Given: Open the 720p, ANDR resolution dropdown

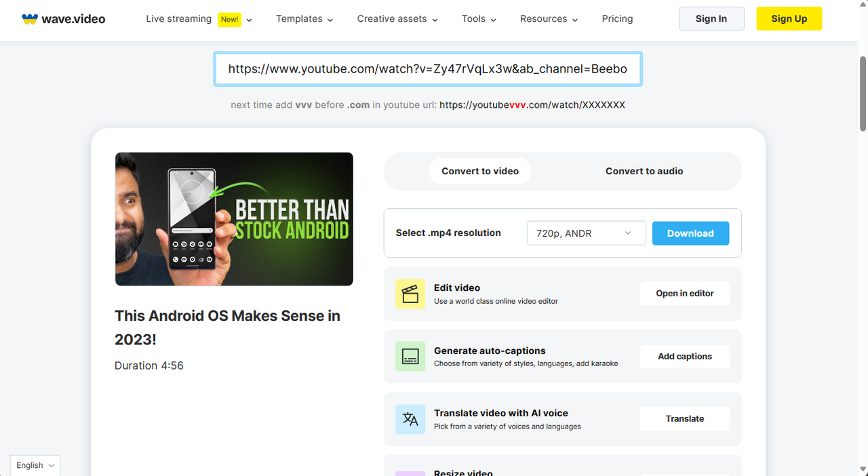Looking at the screenshot, I should [x=587, y=233].
